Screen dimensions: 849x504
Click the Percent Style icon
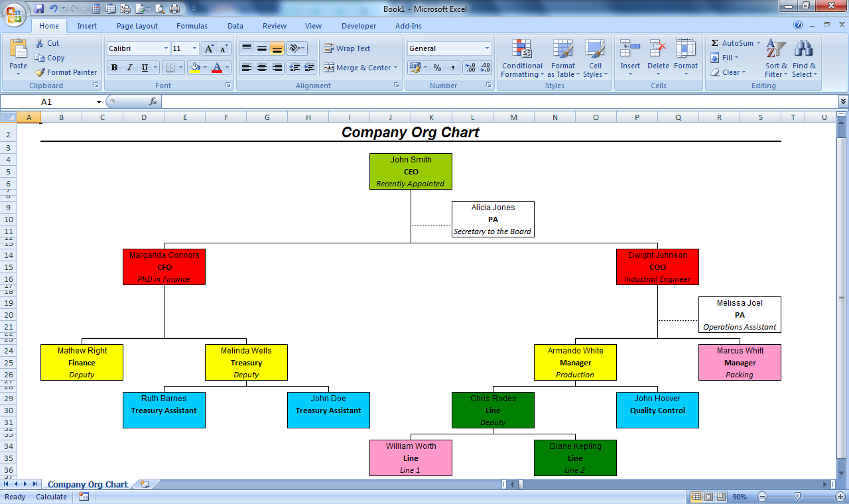click(x=437, y=68)
